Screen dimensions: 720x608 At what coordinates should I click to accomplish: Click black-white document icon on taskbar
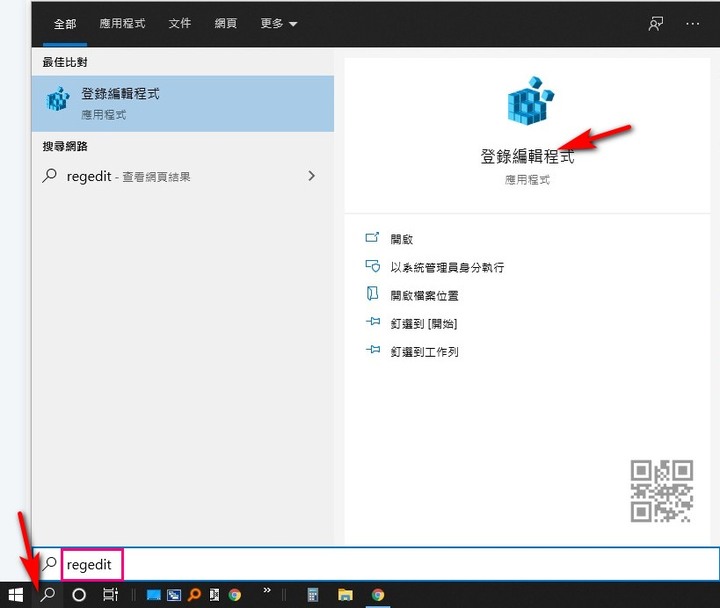214,595
